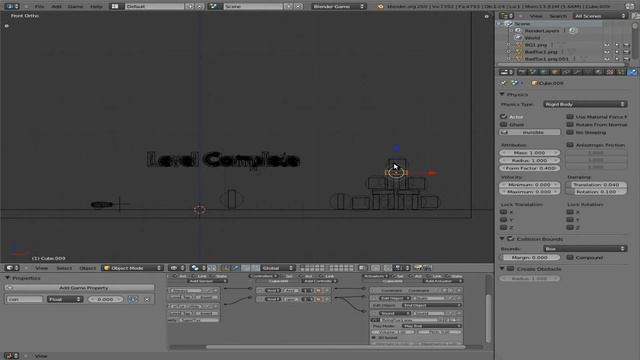Screen dimensions: 640x360
Task: Click the Add Controller button
Action: (x=319, y=281)
